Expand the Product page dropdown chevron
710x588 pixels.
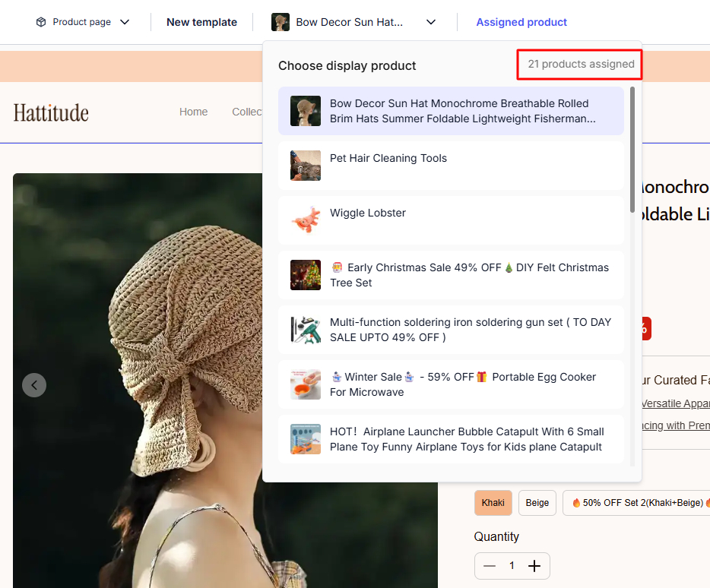tap(125, 22)
